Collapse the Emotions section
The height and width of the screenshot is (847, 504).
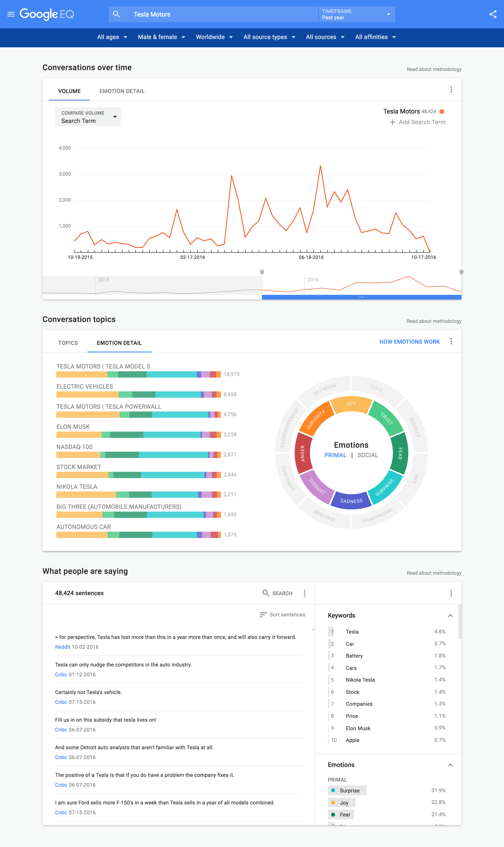(450, 765)
